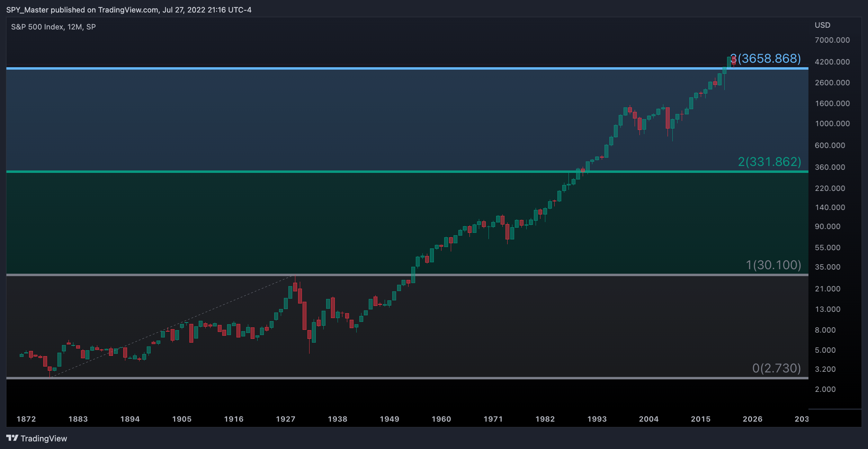Click the 140.000 price axis label
The width and height of the screenshot is (868, 449).
click(x=830, y=208)
